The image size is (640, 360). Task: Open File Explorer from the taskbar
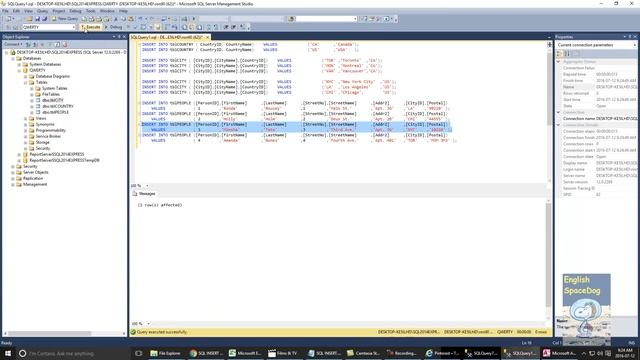coord(165,353)
